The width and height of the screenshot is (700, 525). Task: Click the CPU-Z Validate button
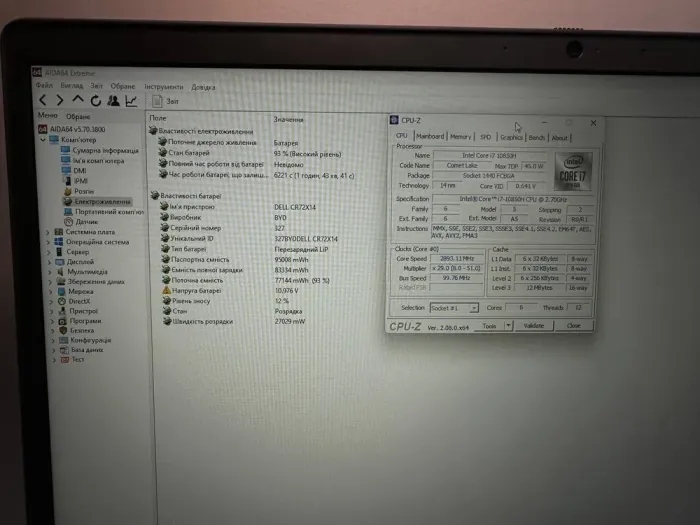coord(533,325)
